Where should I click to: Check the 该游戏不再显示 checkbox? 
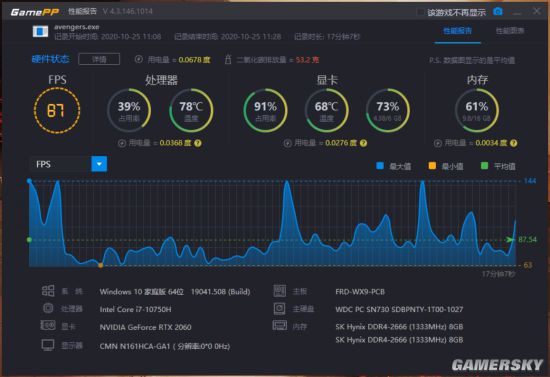coord(420,12)
